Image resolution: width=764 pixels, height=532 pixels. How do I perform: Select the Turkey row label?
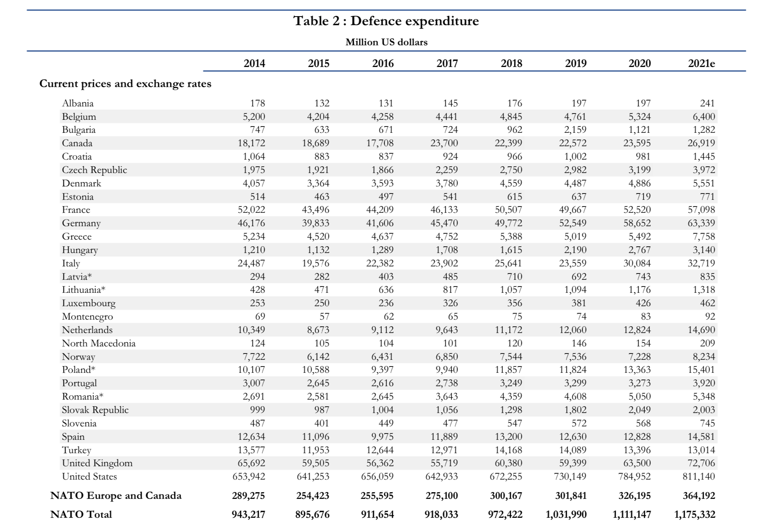tap(77, 450)
